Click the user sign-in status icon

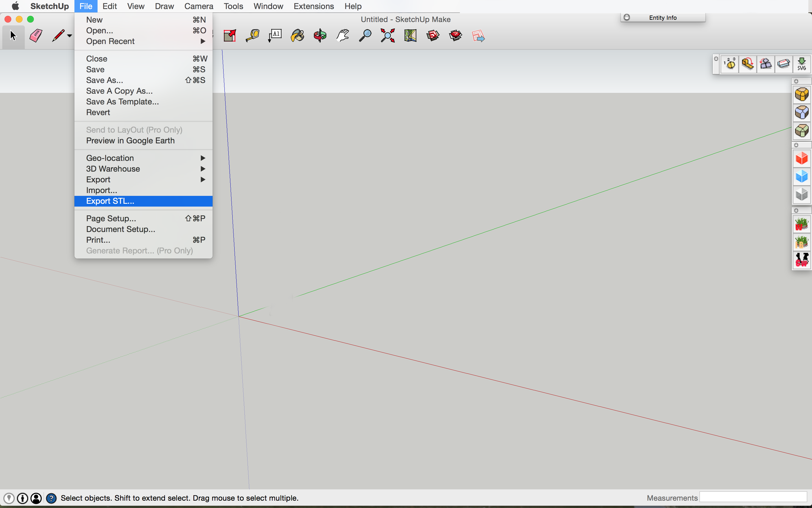[36, 498]
